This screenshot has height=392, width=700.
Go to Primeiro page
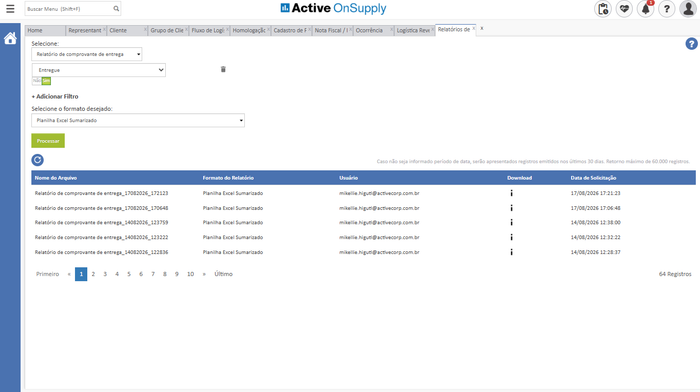pos(47,274)
